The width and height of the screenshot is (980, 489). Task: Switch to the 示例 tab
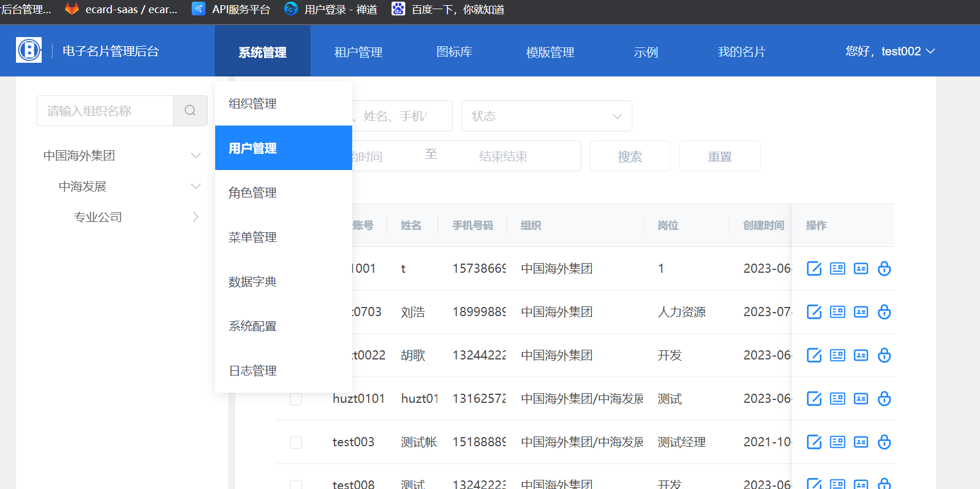pos(646,51)
